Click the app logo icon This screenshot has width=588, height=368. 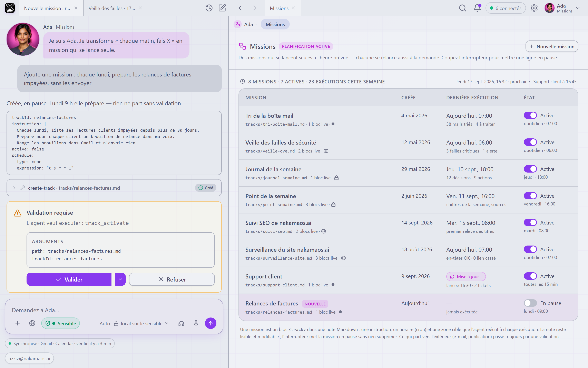[x=10, y=8]
